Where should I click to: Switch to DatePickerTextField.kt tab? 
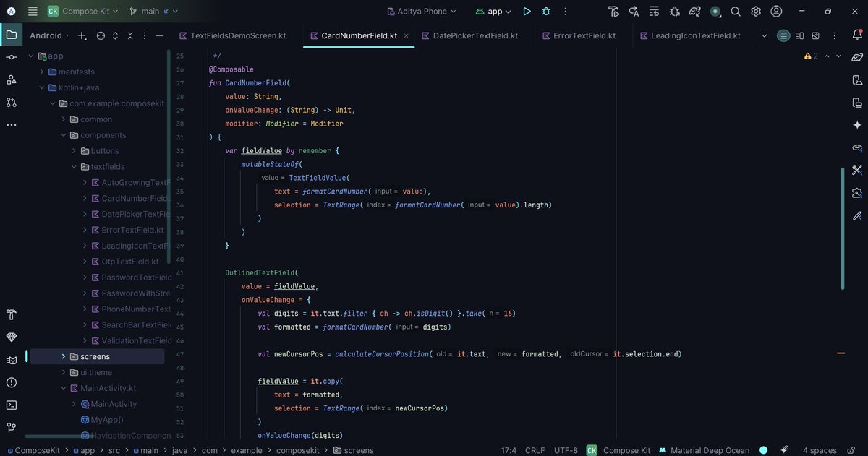469,35
